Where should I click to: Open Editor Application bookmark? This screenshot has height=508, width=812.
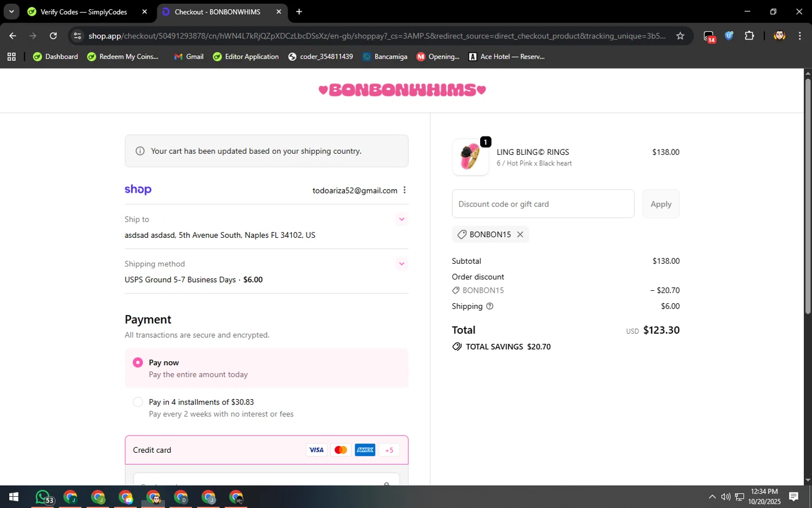click(x=246, y=56)
